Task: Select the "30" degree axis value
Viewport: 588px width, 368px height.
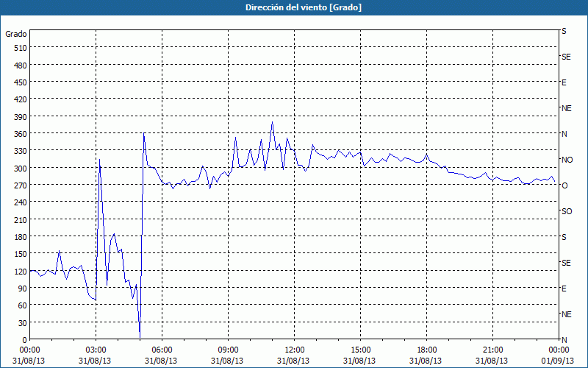Action: tap(23, 323)
